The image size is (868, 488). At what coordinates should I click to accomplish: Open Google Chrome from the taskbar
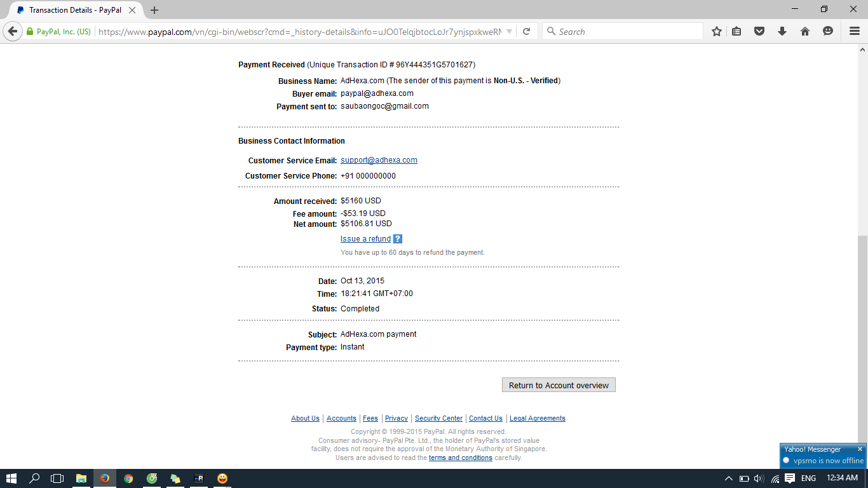point(128,478)
